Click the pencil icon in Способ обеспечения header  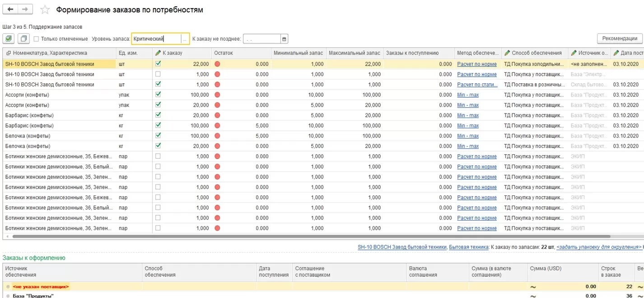pos(507,53)
